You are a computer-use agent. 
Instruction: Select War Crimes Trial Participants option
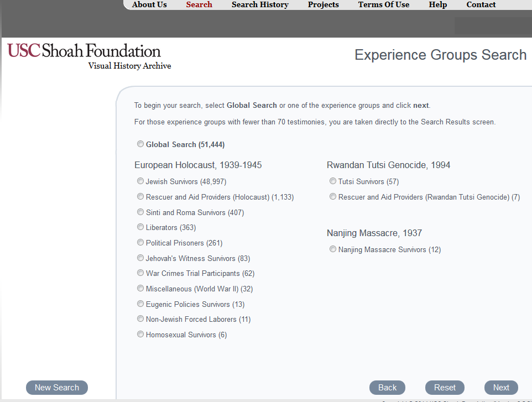pyautogui.click(x=140, y=273)
